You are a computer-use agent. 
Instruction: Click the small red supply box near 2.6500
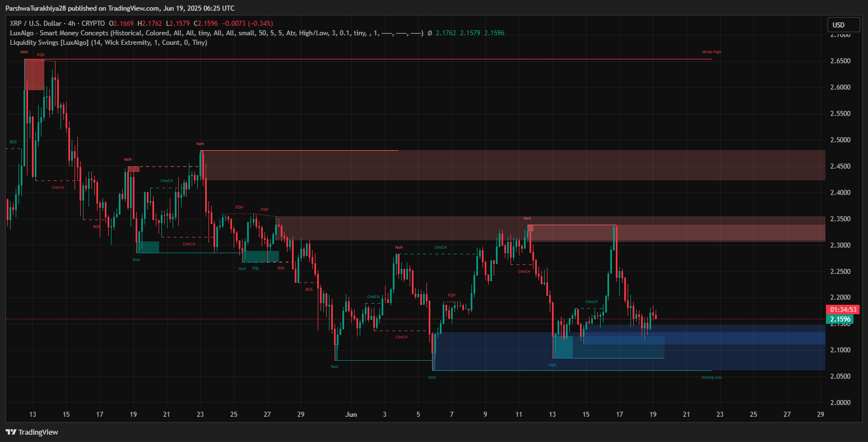pos(34,75)
